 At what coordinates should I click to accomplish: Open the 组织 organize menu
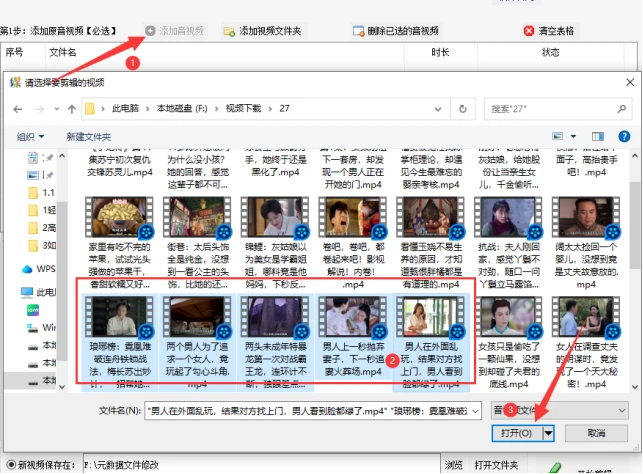pyautogui.click(x=30, y=137)
